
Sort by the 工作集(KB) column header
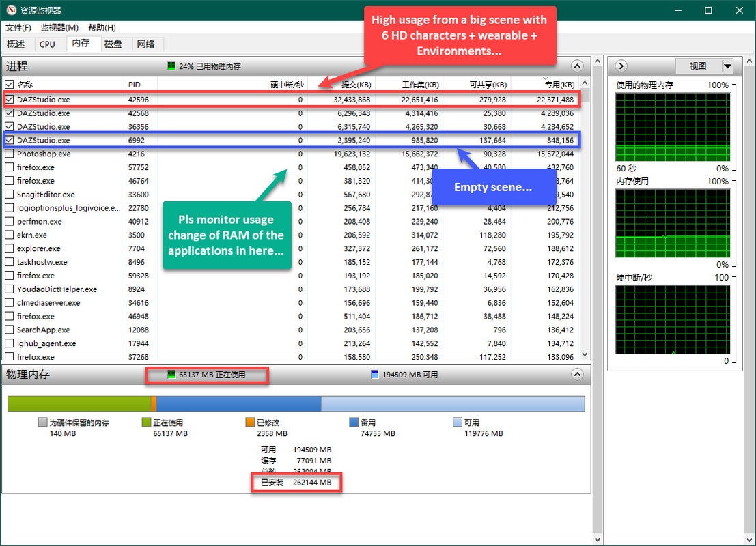point(421,85)
